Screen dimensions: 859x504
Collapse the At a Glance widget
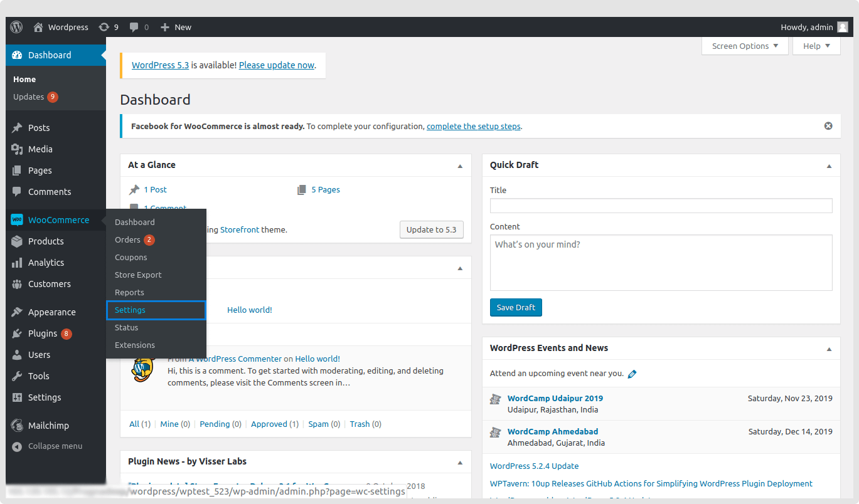pyautogui.click(x=460, y=165)
